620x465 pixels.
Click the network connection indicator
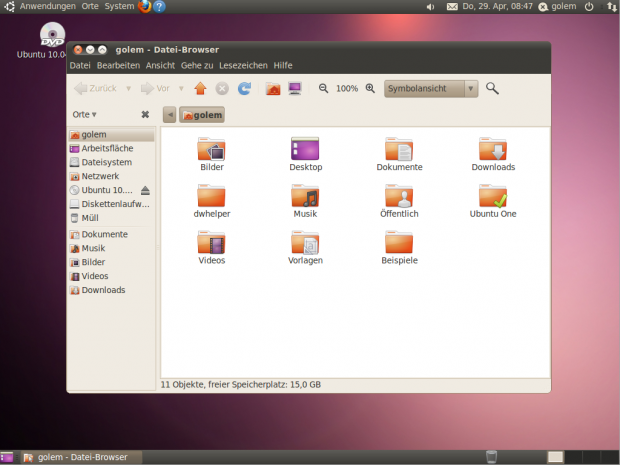tap(611, 7)
